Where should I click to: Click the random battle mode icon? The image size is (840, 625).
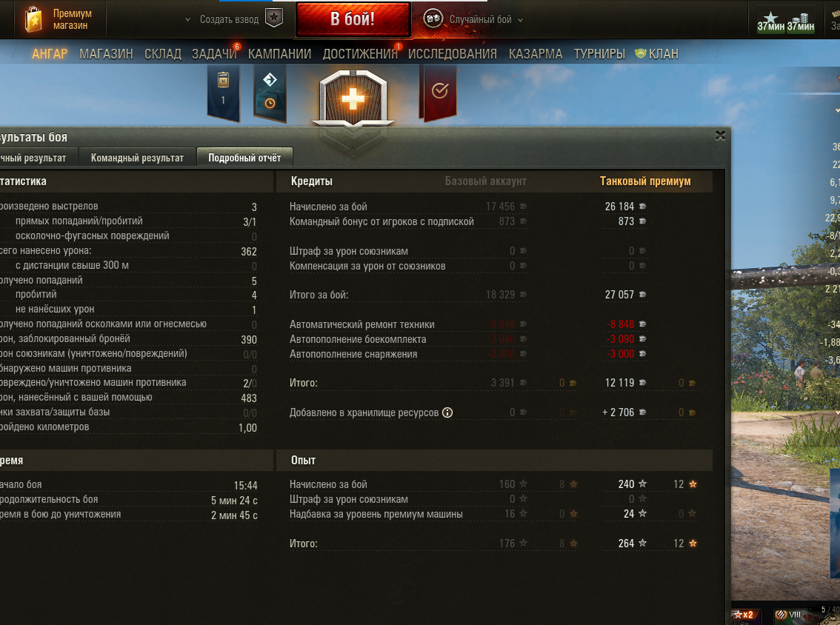click(433, 19)
